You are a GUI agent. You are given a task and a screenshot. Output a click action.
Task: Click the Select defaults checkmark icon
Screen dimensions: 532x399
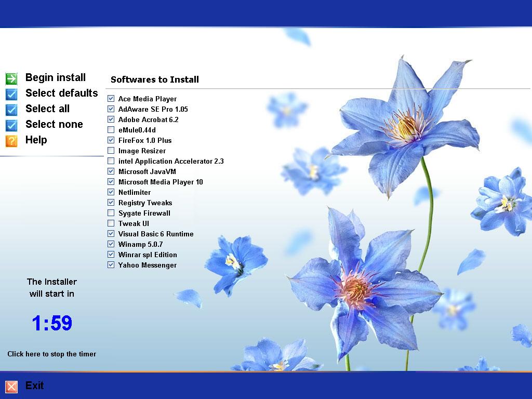click(x=11, y=94)
